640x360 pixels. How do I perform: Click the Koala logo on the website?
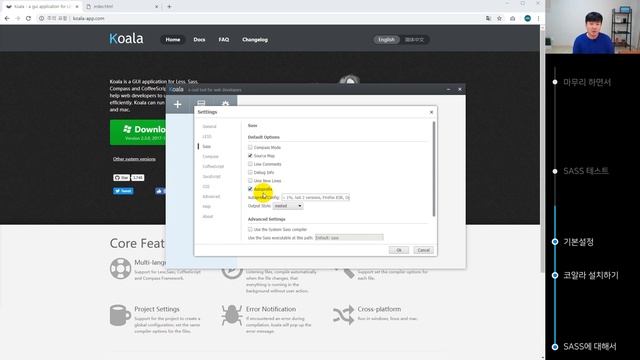point(126,39)
